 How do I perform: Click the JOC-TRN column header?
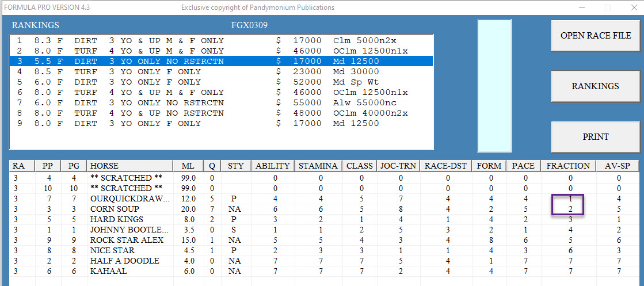pyautogui.click(x=398, y=166)
